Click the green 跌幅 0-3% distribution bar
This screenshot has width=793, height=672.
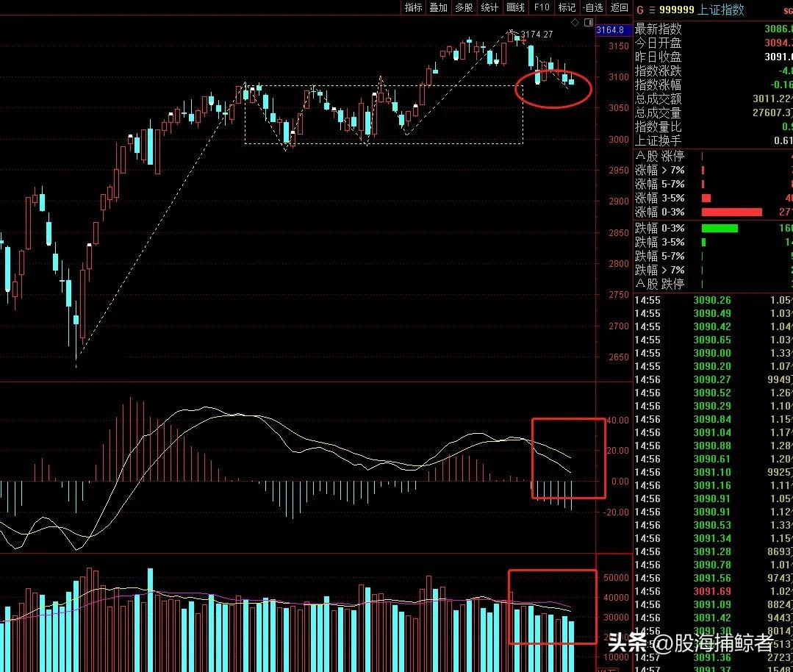point(720,229)
